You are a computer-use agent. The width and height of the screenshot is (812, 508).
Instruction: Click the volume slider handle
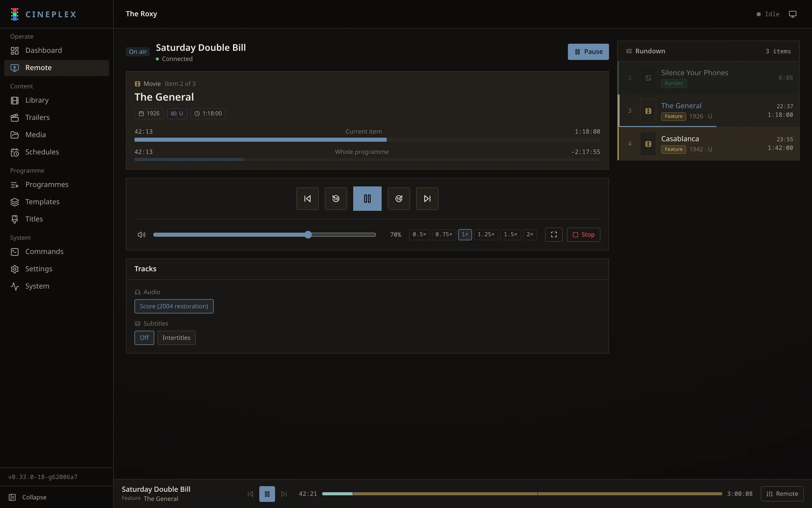click(x=308, y=234)
